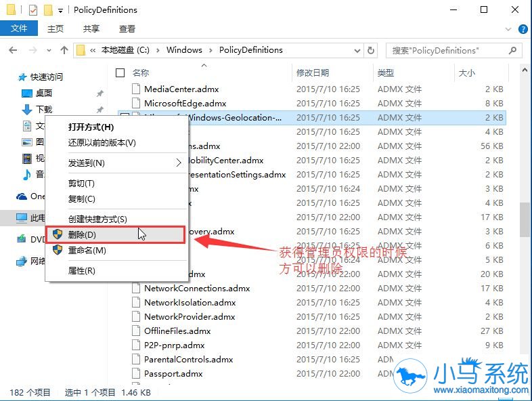Viewport: 532px width, 401px height.
Task: Expand the ribbon with the chevron
Action: click(x=508, y=29)
